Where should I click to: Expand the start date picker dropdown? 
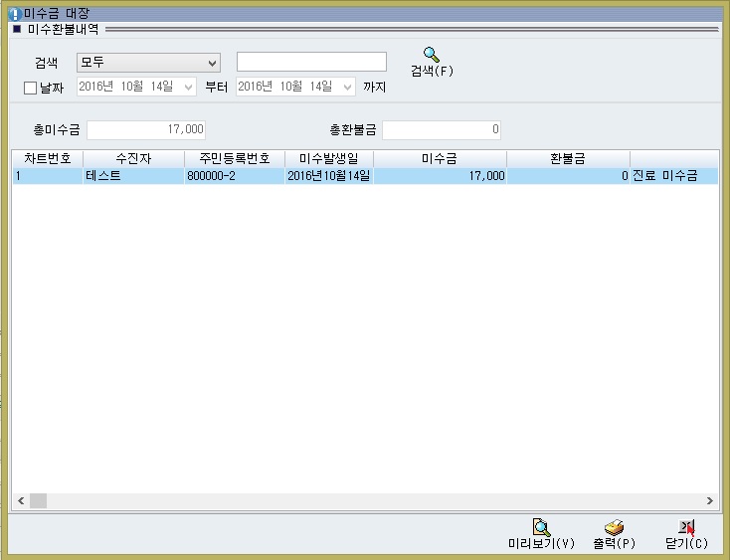tap(189, 88)
